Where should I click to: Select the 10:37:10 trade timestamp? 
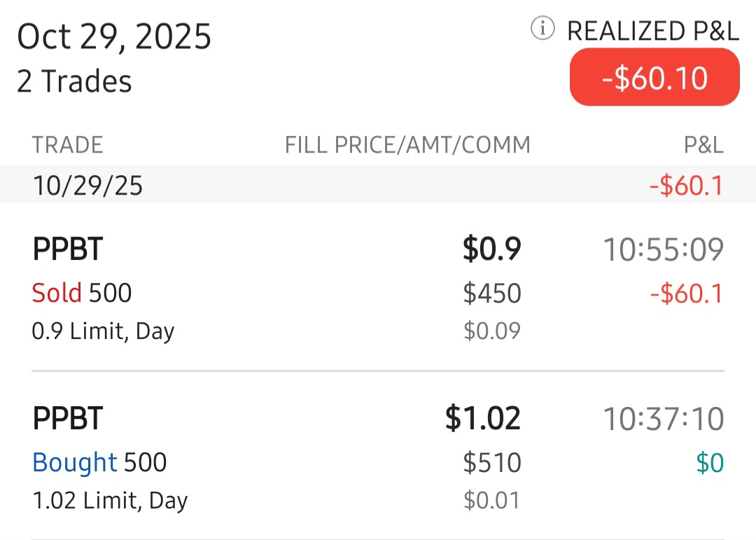(x=663, y=420)
